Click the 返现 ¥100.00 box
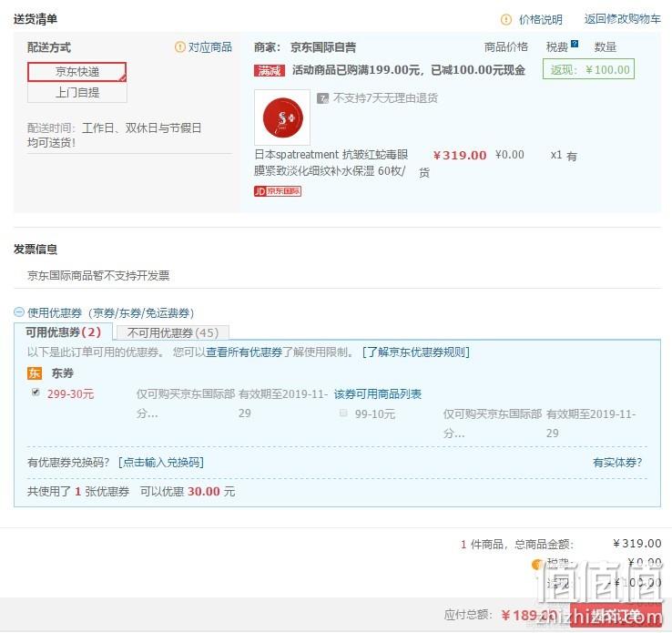 [588, 69]
